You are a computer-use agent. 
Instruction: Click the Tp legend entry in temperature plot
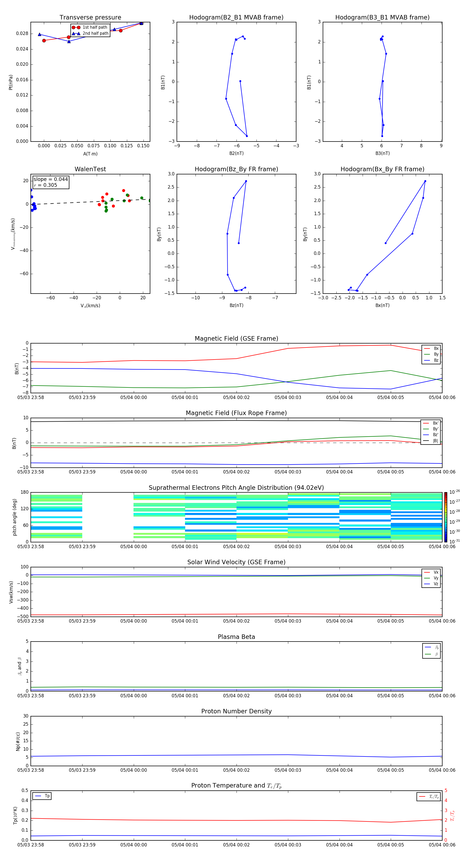tap(42, 796)
